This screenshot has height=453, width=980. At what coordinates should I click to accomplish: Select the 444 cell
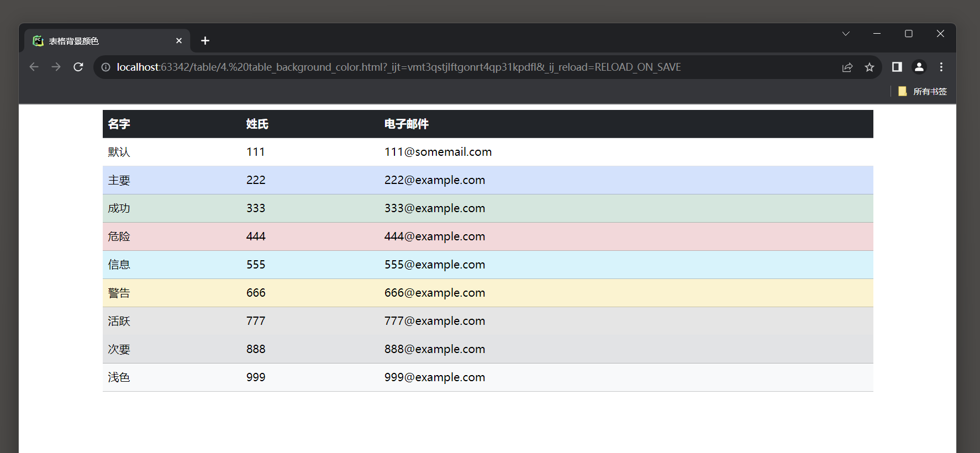click(x=310, y=236)
